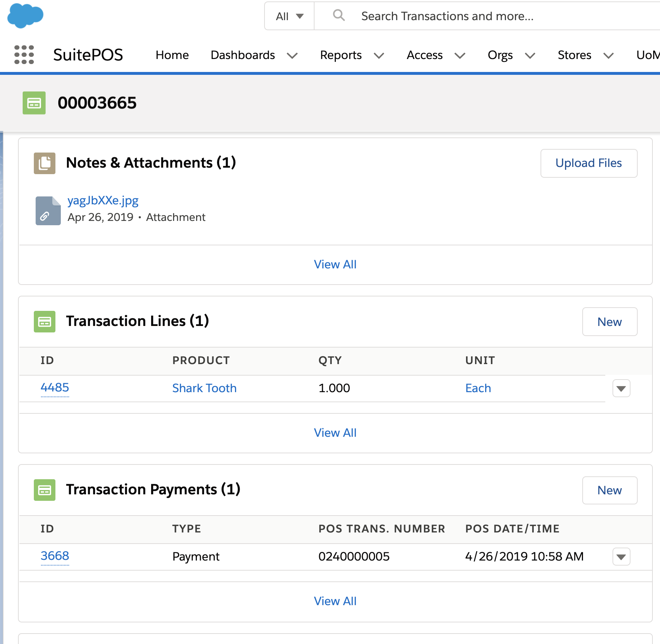This screenshot has width=660, height=644.
Task: Go to the Home tab
Action: [x=172, y=55]
